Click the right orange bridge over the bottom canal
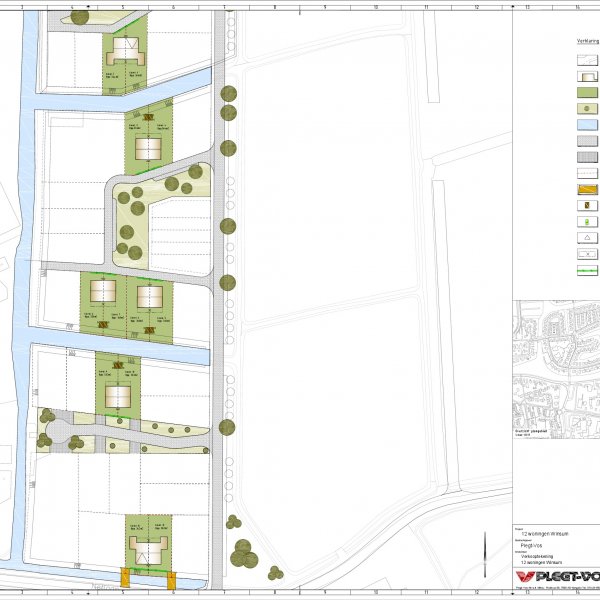 (x=171, y=580)
